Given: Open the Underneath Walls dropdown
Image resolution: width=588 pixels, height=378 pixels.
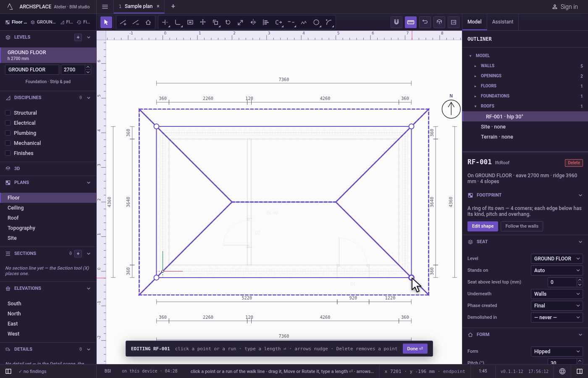Looking at the screenshot, I should pyautogui.click(x=557, y=294).
